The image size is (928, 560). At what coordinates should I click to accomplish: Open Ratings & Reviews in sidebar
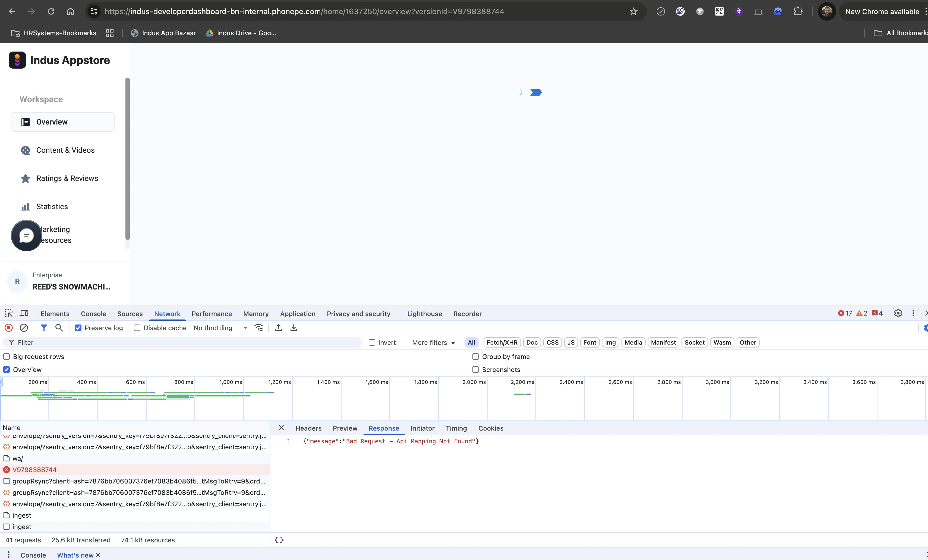coord(62,178)
